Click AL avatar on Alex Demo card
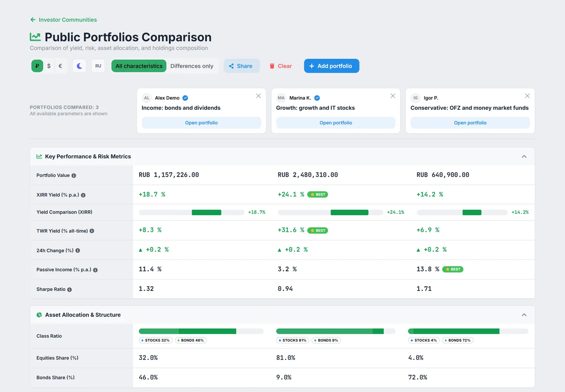The image size is (565, 392). [x=147, y=98]
